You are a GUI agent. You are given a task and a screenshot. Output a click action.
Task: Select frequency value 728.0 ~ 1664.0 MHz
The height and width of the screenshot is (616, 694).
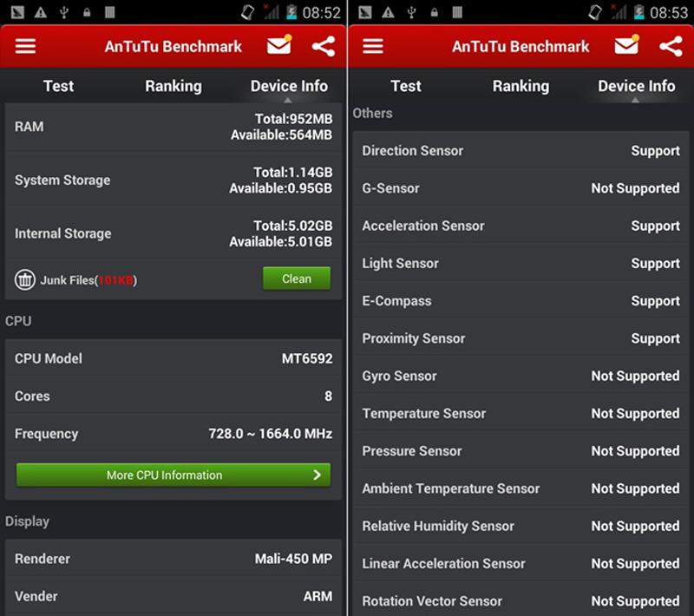[x=271, y=433]
